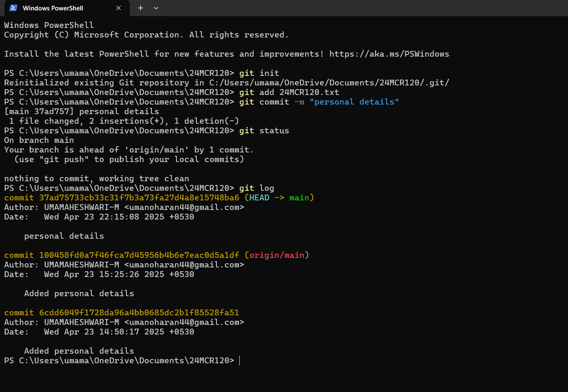The width and height of the screenshot is (568, 392).
Task: Click date 'Wed Apr 23 22:15:08 2025'
Action: 104,217
